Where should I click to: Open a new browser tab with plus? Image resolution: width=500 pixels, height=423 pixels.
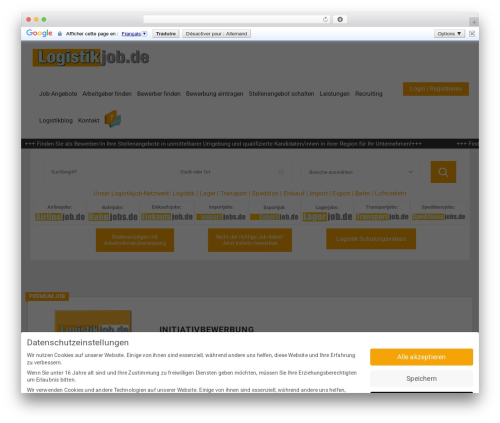474,22
